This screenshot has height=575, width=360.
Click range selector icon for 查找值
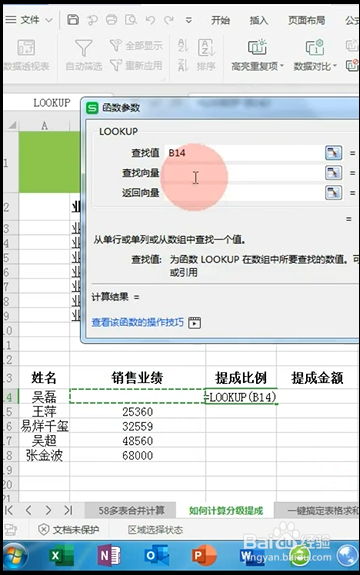(334, 153)
